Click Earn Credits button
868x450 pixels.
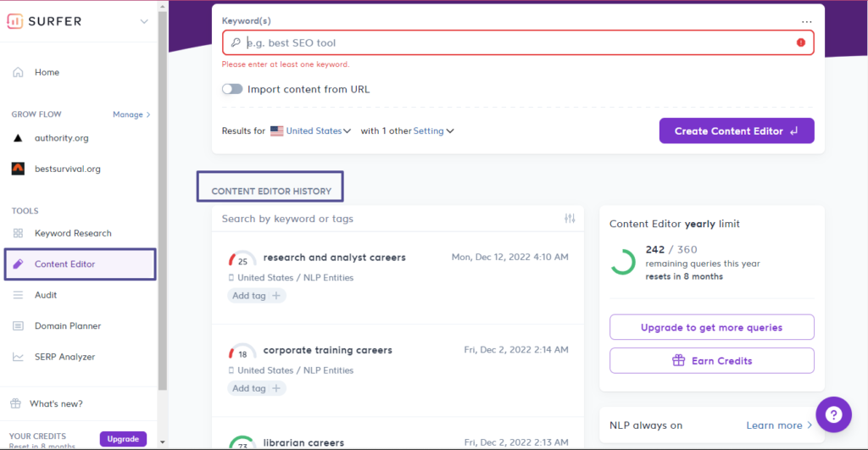click(x=712, y=360)
